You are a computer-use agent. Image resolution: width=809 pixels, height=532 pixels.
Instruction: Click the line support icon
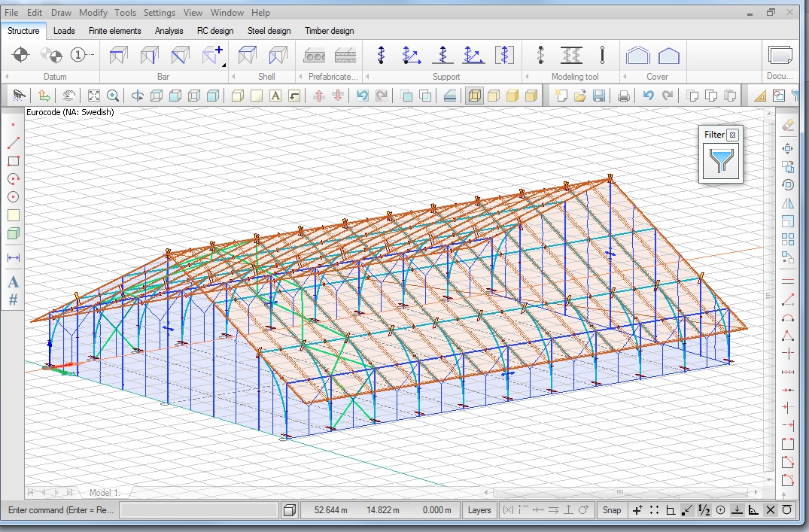click(x=443, y=55)
